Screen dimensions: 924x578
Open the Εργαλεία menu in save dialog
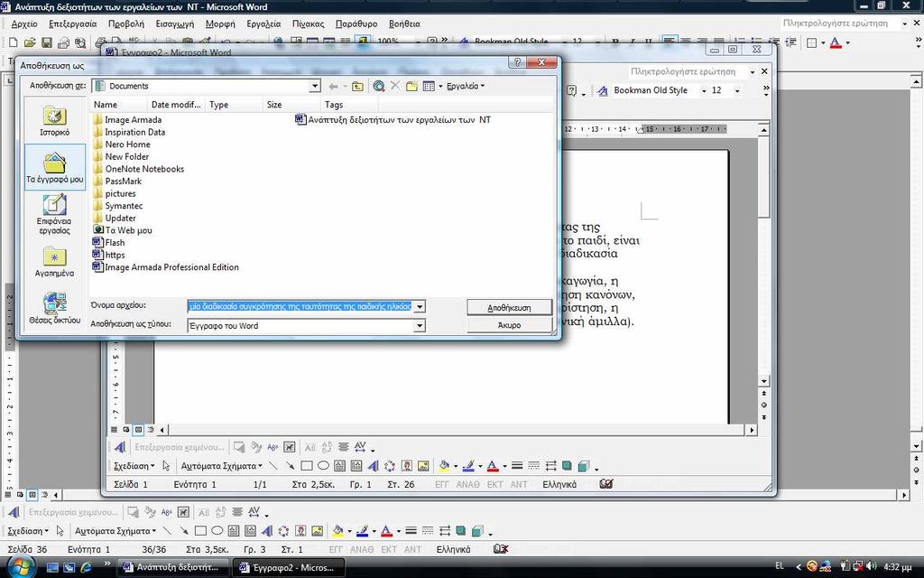465,86
